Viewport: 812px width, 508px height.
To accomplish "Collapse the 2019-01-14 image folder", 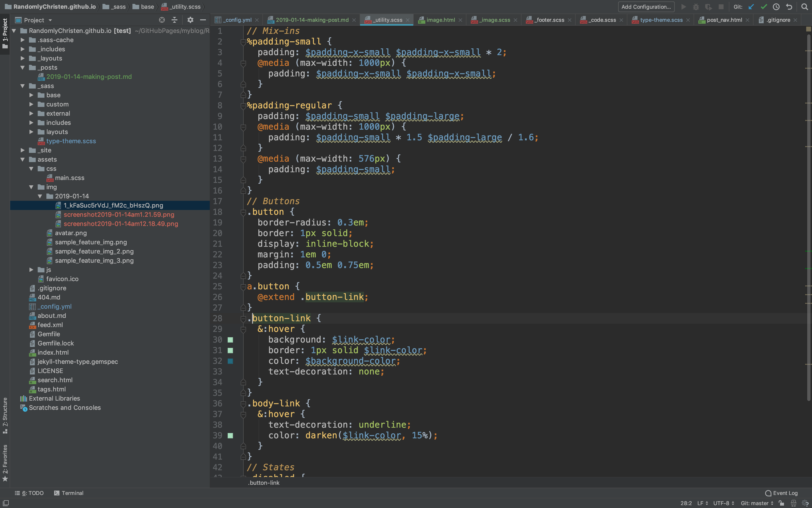I will point(40,196).
